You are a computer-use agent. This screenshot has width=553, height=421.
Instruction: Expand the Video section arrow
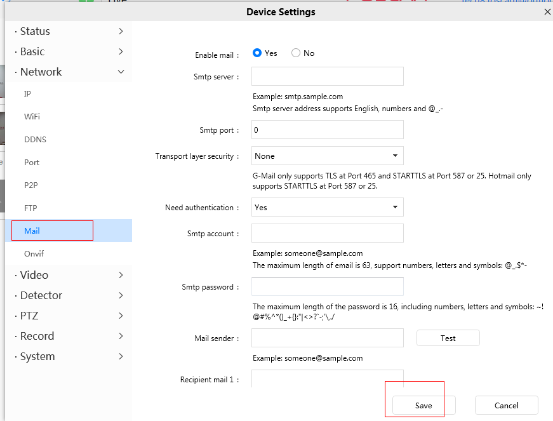[121, 275]
